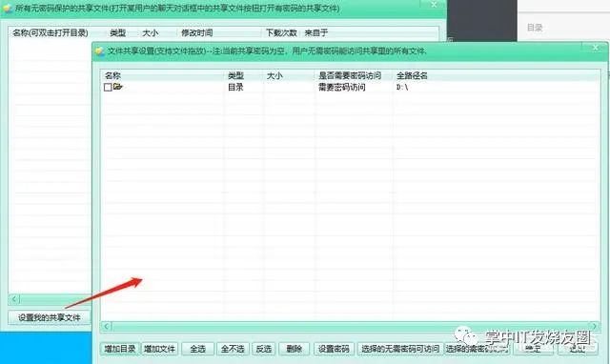Click the 全选 button
Screen dimensions: 610x364
198,349
